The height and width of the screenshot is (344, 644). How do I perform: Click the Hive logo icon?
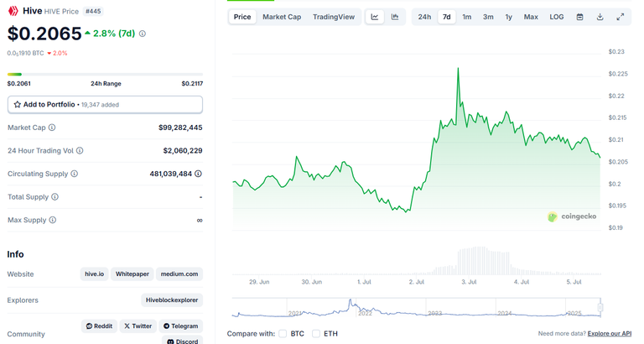tap(13, 11)
